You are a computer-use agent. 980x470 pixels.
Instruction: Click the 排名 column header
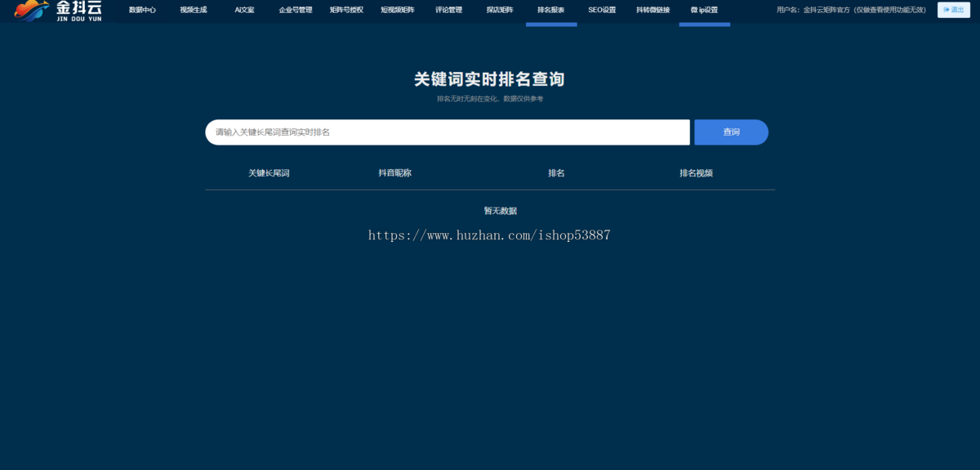[x=556, y=173]
